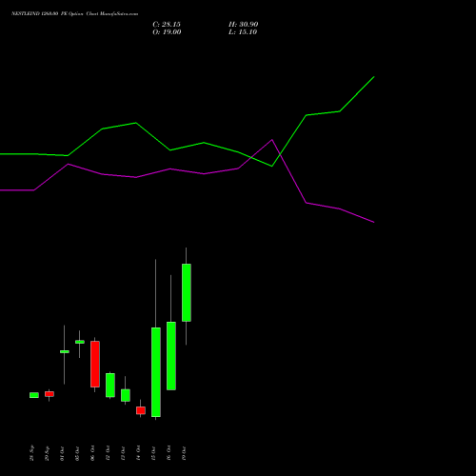Image resolution: width=476 pixels, height=476 pixels.
Task: Click the 28 Sep date label
Action: (31, 453)
